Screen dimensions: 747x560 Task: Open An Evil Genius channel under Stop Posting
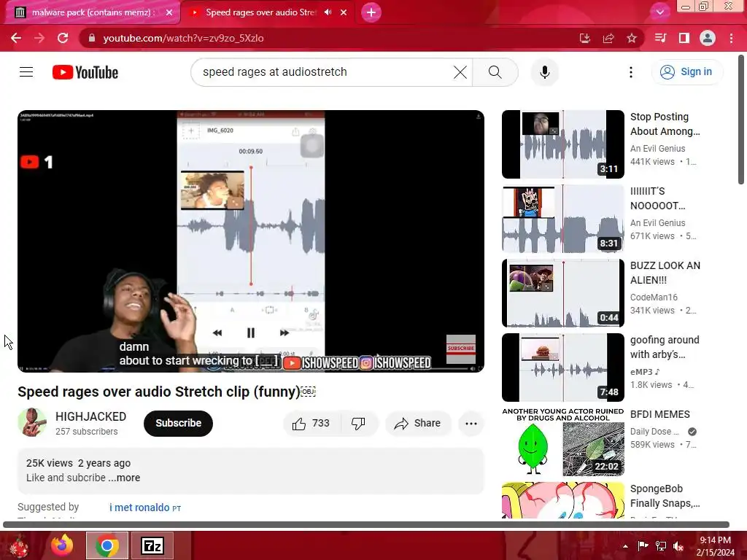(x=657, y=149)
